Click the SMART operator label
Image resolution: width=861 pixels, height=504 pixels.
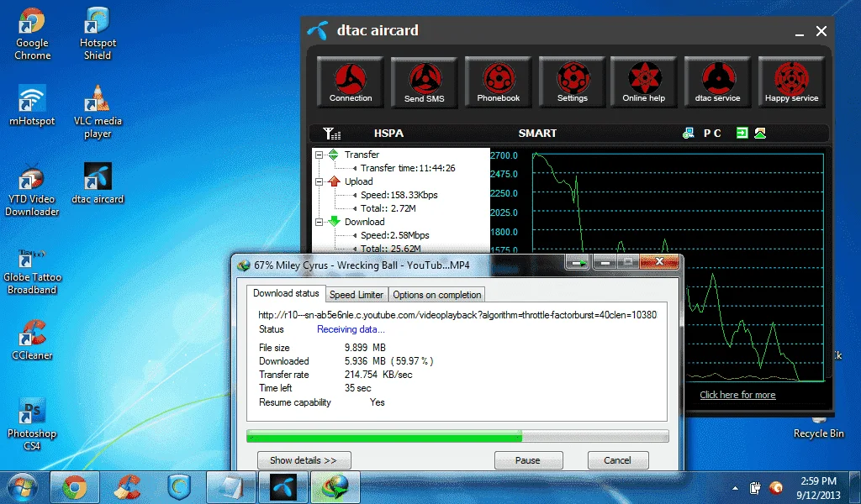tap(537, 134)
